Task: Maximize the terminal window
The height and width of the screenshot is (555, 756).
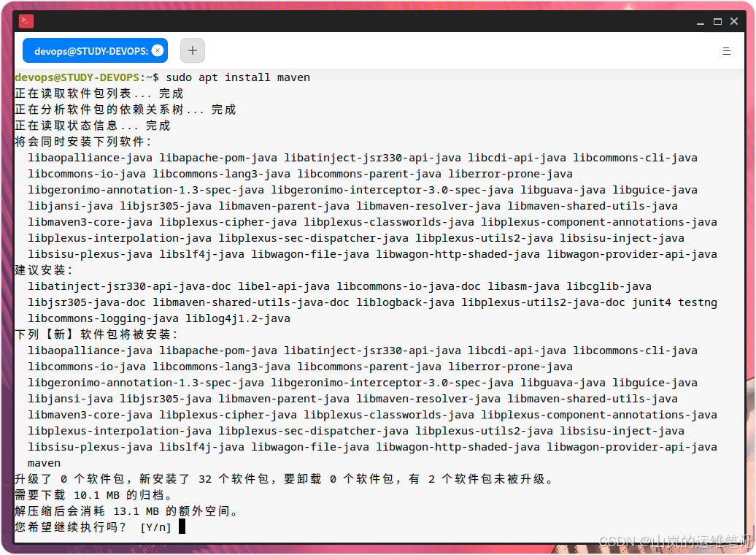Action: (x=717, y=22)
